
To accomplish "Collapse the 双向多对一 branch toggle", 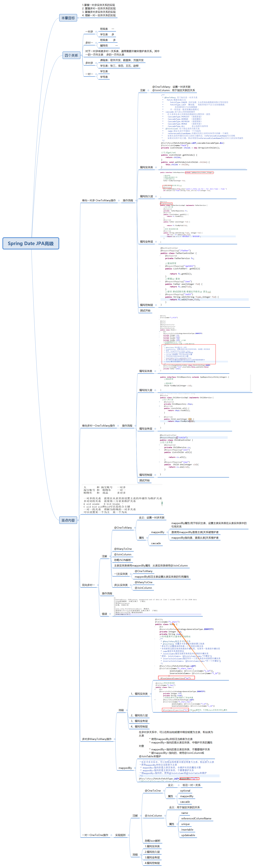I will (x=98, y=585).
